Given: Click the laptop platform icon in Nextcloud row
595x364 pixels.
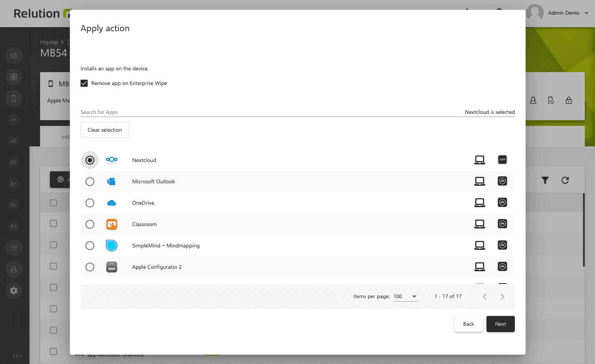Looking at the screenshot, I should 479,160.
